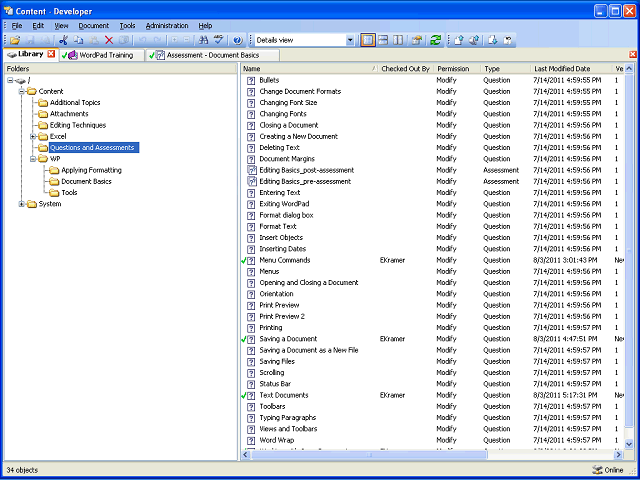Click the Open folder toolbar icon
Viewport: 640px width, 480px height.
click(x=15, y=40)
